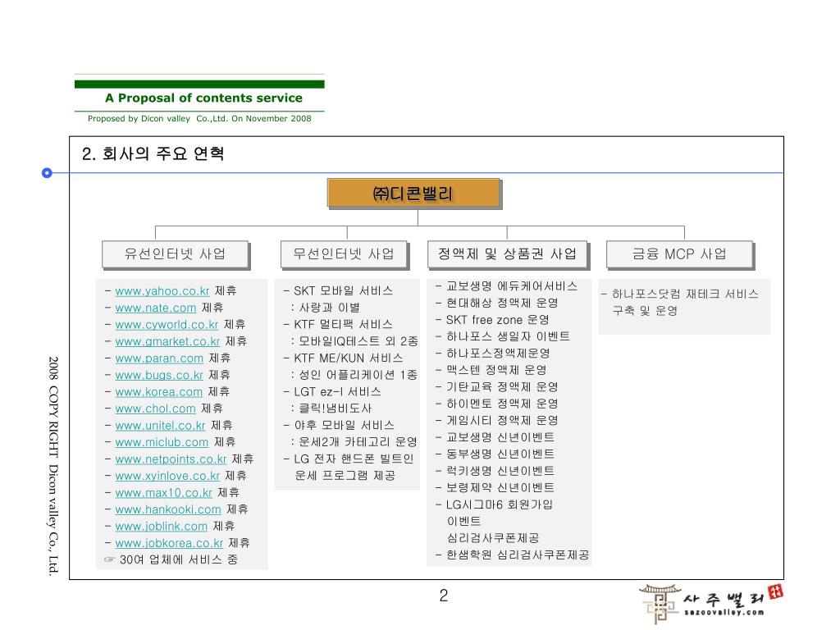Select the 현대해상 정액제 운영 line
Viewport: 840px width, 630px height.
(496, 304)
